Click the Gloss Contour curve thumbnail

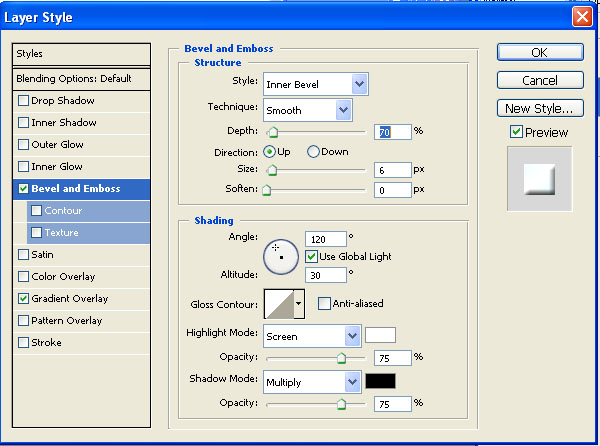(277, 304)
